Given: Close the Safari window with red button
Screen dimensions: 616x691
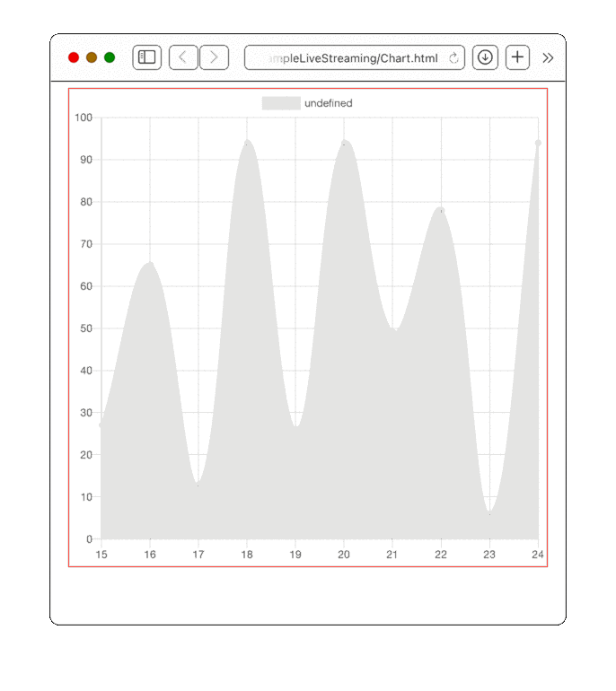Looking at the screenshot, I should 74,57.
